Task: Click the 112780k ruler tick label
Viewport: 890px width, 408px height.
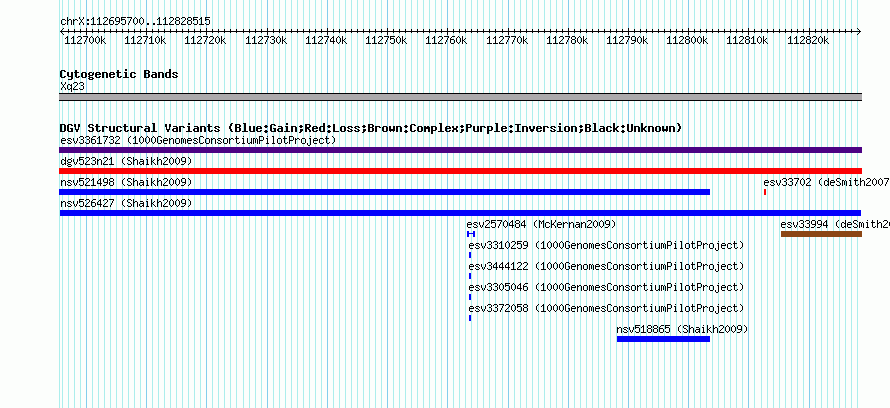Action: pyautogui.click(x=567, y=40)
